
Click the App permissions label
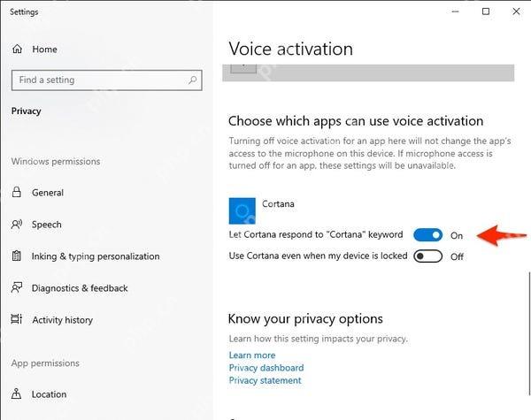click(45, 363)
